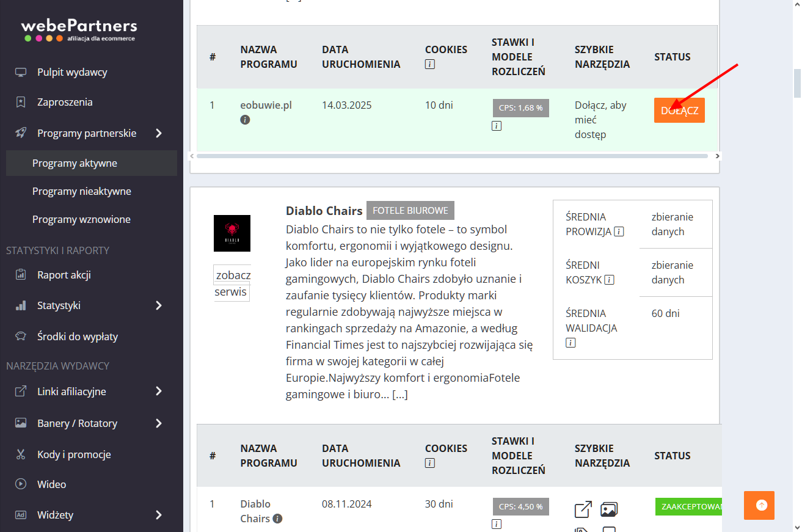Click Diablo Chairs program name in table row
Image resolution: width=802 pixels, height=532 pixels.
click(256, 511)
